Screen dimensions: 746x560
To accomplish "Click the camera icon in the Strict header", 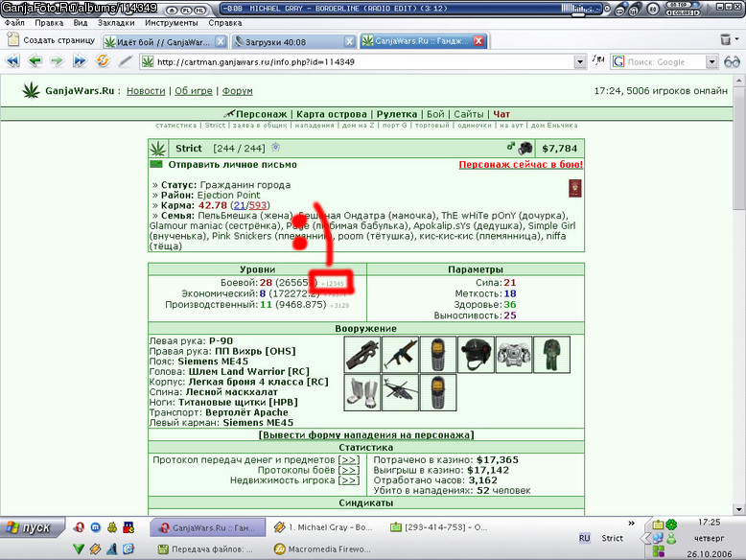I will click(x=525, y=148).
